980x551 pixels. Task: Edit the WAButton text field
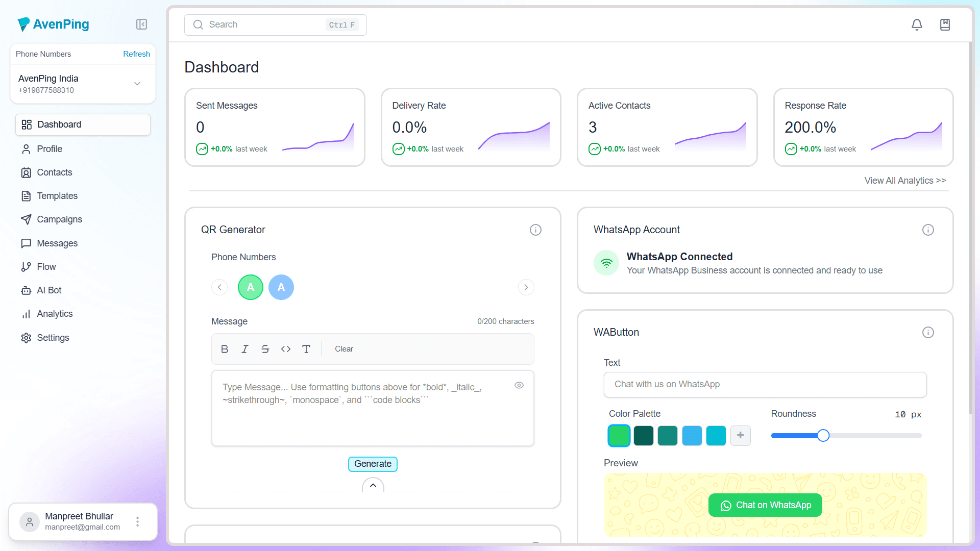point(765,385)
